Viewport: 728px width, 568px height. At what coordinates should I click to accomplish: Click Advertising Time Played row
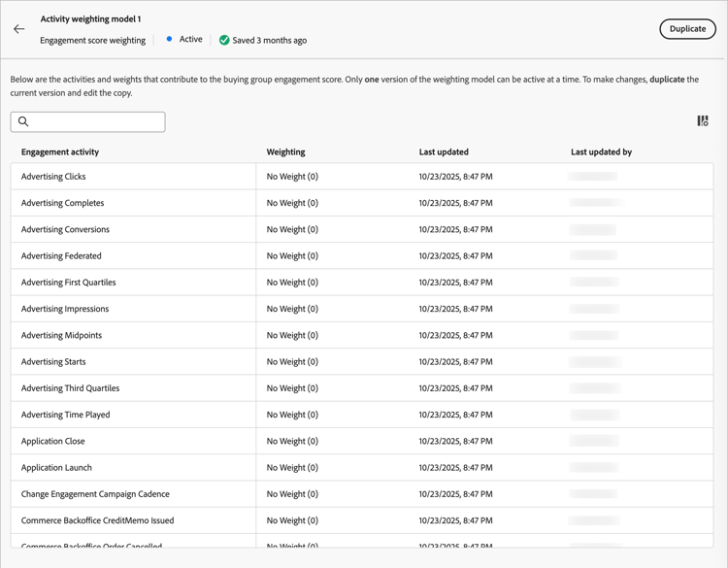(x=65, y=415)
